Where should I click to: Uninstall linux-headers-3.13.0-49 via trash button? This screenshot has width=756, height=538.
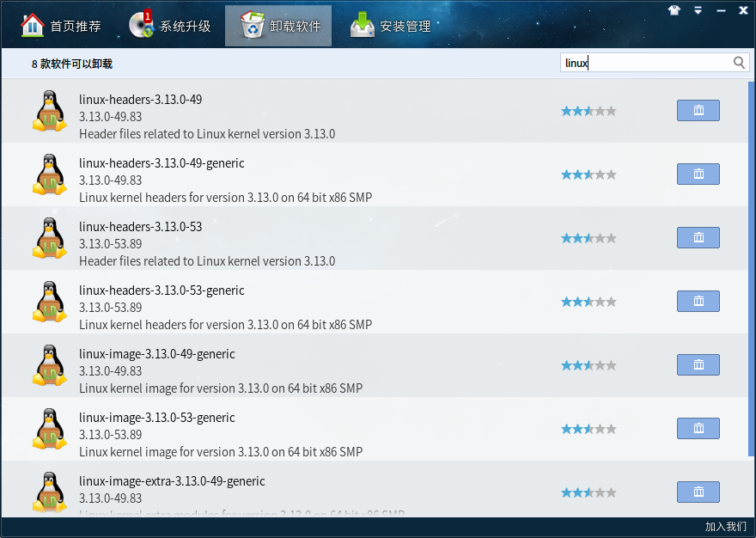pos(698,111)
